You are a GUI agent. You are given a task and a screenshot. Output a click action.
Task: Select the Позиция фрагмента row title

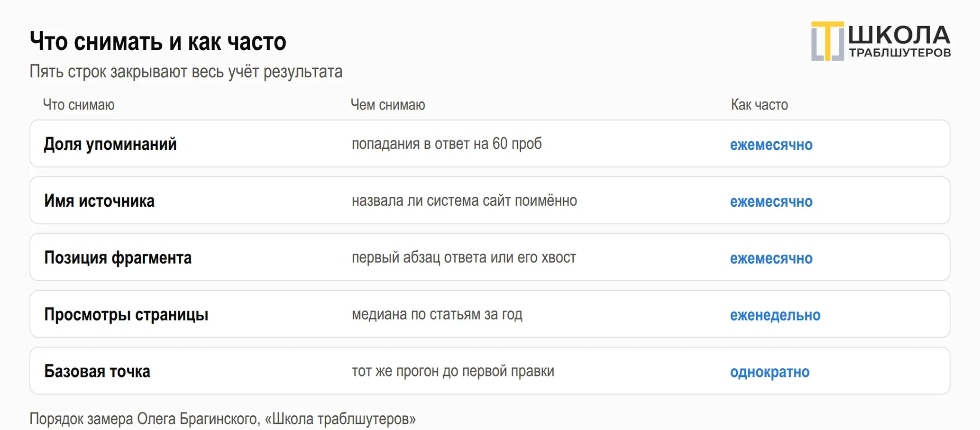click(118, 257)
